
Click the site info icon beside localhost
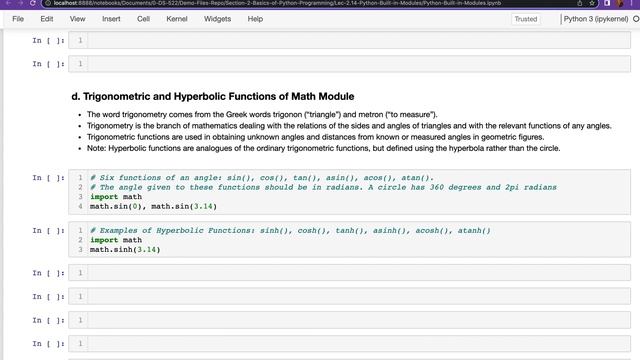click(x=48, y=3)
